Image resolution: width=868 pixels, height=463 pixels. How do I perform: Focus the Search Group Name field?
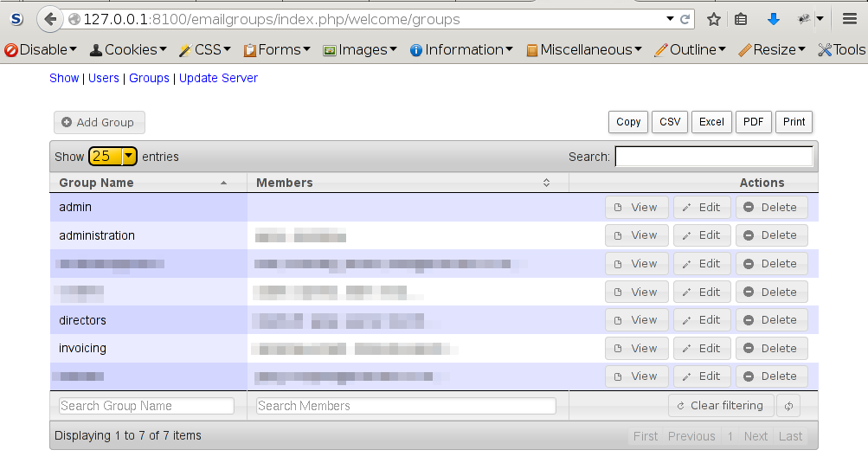146,406
